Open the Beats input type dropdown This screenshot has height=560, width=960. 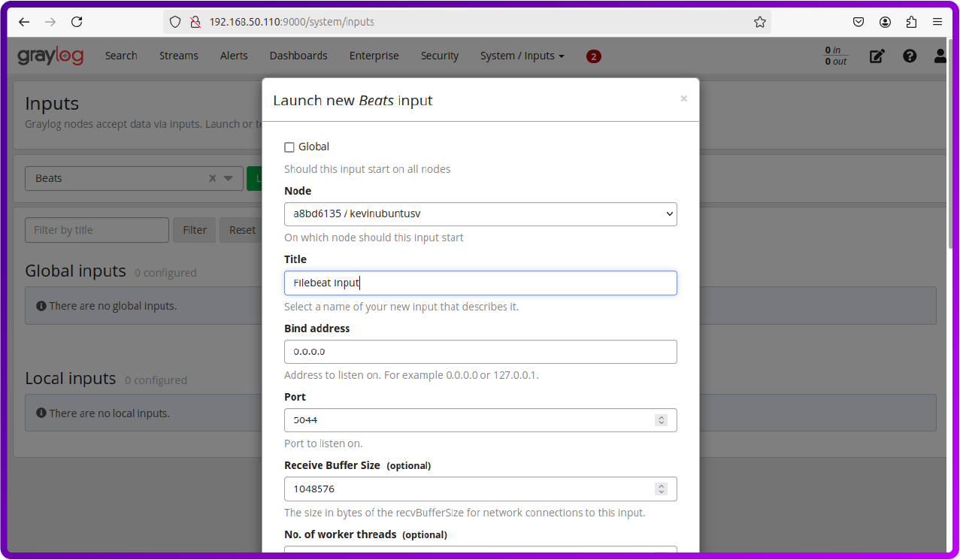(228, 178)
